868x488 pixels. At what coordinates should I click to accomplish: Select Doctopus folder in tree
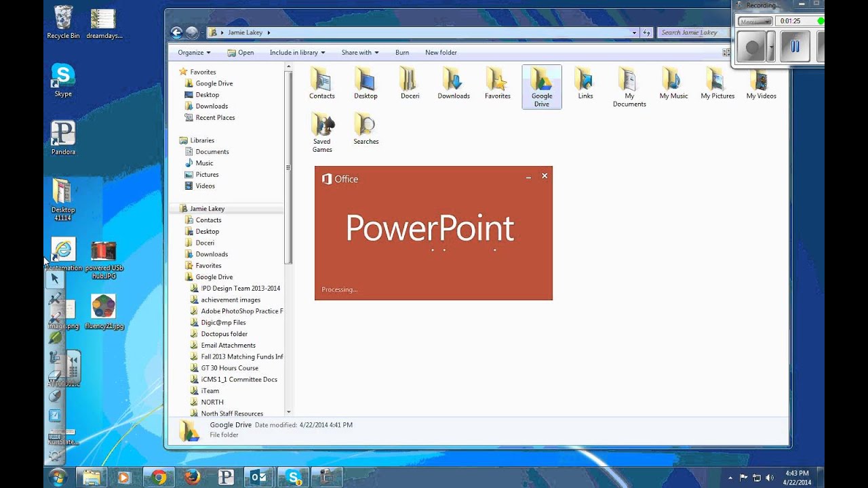point(224,333)
